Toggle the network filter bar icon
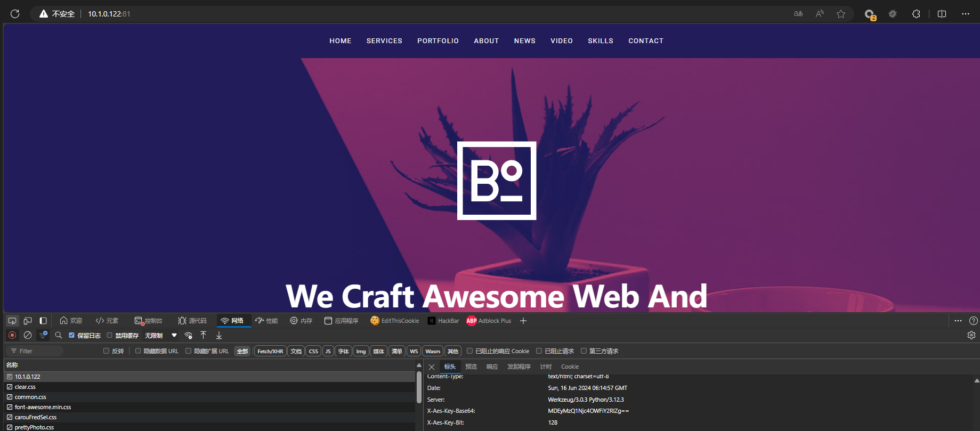The image size is (980, 431). (43, 335)
